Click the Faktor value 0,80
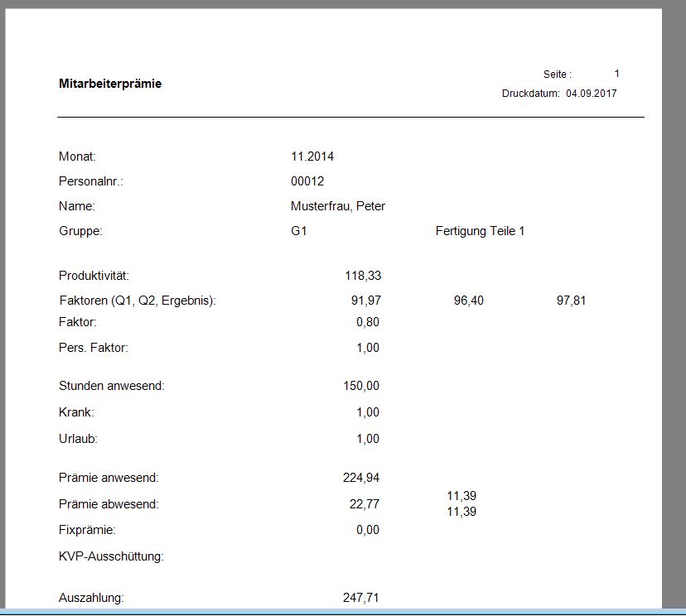The width and height of the screenshot is (686, 616). (366, 322)
